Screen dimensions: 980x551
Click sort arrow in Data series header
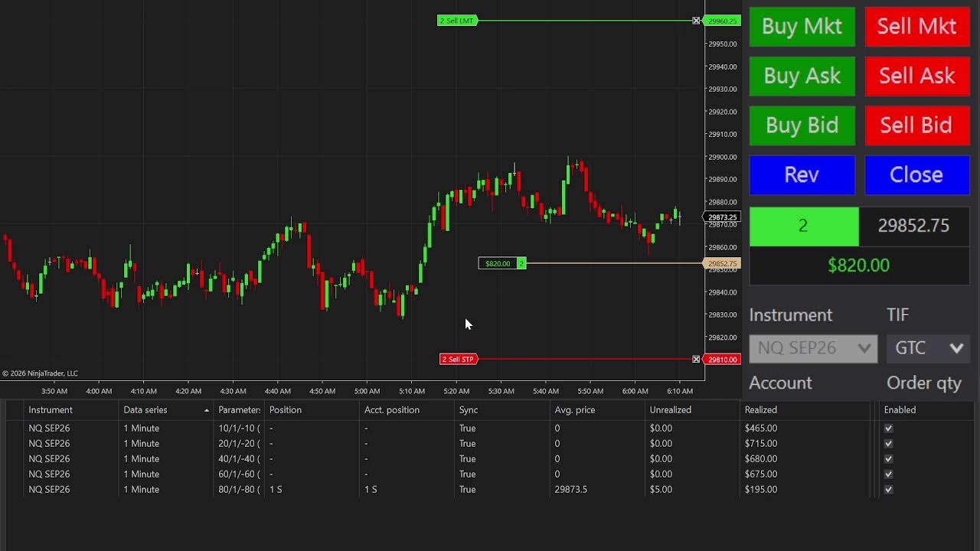(x=206, y=410)
